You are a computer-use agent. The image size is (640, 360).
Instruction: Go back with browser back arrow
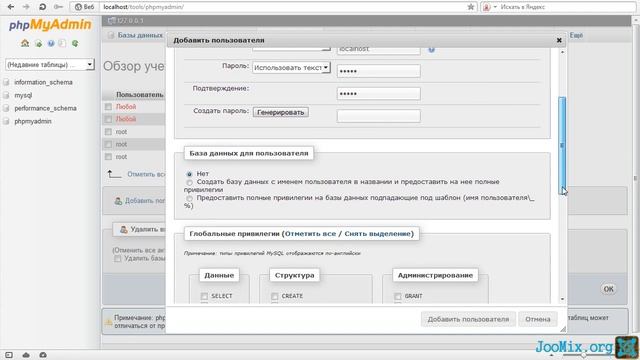(11, 7)
